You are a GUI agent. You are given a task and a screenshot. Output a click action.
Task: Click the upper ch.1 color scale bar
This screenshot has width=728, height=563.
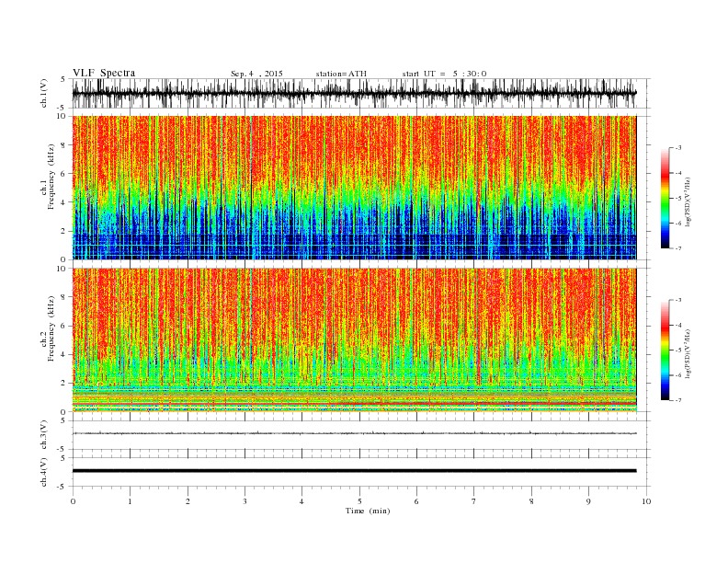click(x=665, y=198)
